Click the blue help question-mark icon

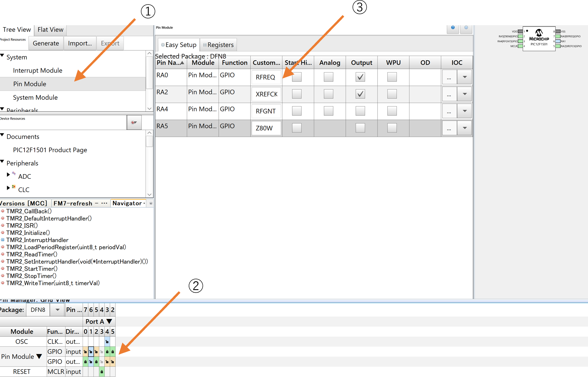pyautogui.click(x=453, y=28)
